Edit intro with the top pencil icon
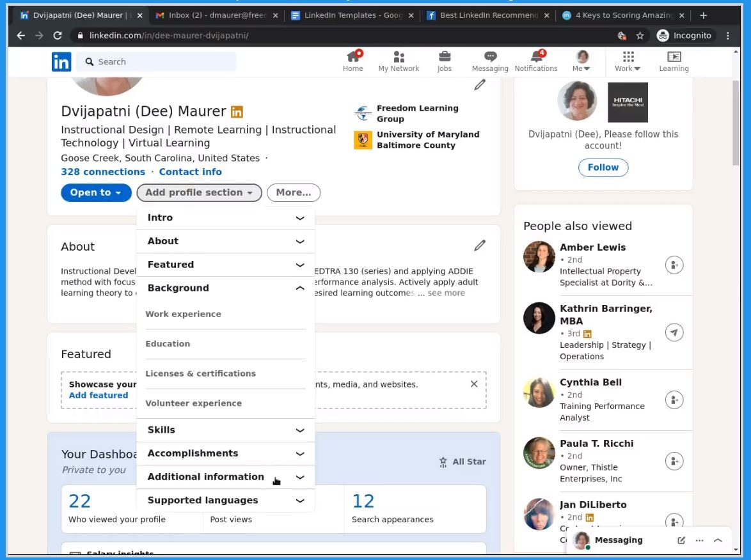The width and height of the screenshot is (751, 560). pyautogui.click(x=480, y=85)
